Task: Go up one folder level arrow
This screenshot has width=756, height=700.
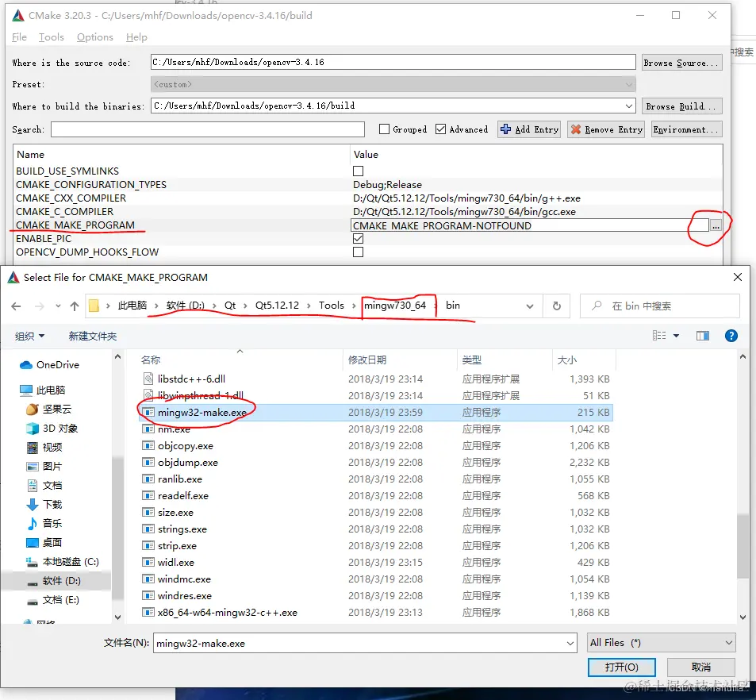Action: (75, 306)
